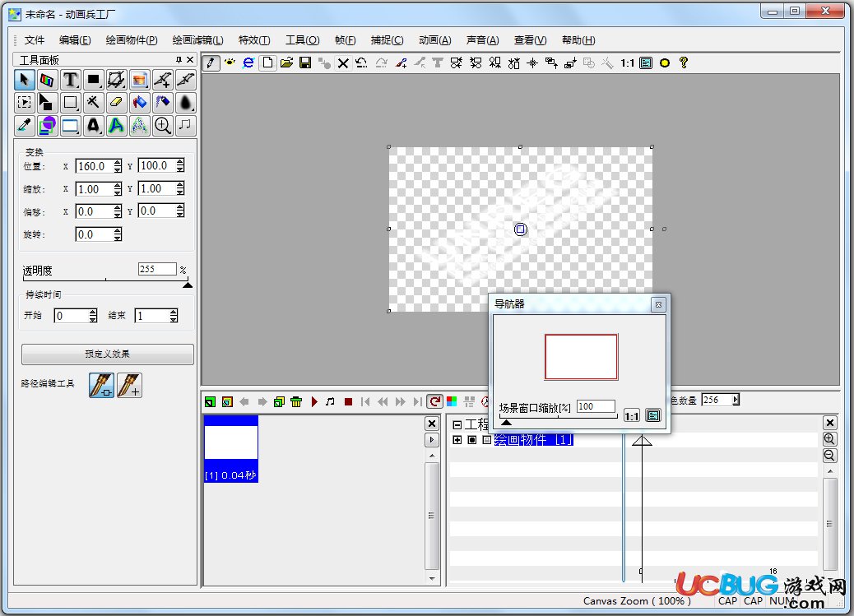This screenshot has width=854, height=616.
Task: Step the 结束 1 frame spinner
Action: click(x=174, y=315)
